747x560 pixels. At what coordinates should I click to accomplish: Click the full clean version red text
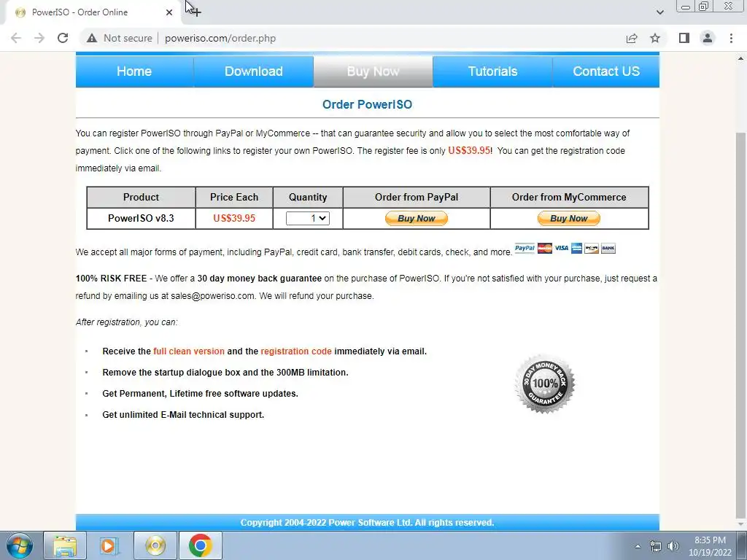tap(189, 351)
